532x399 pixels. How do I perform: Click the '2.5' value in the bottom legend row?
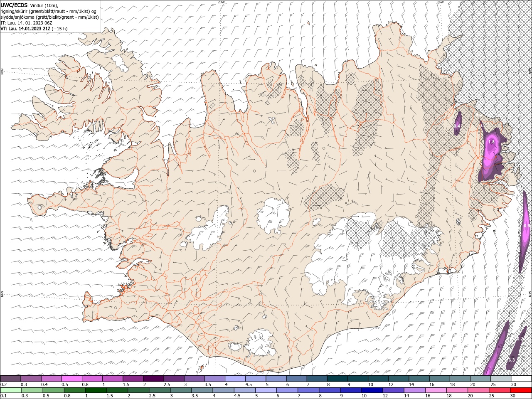pos(153,396)
